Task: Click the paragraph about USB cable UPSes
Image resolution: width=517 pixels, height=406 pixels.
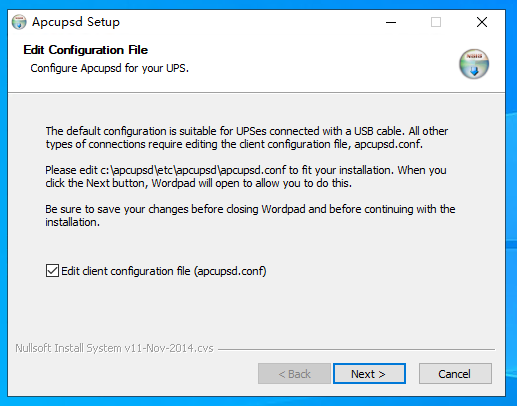Action: pyautogui.click(x=247, y=138)
